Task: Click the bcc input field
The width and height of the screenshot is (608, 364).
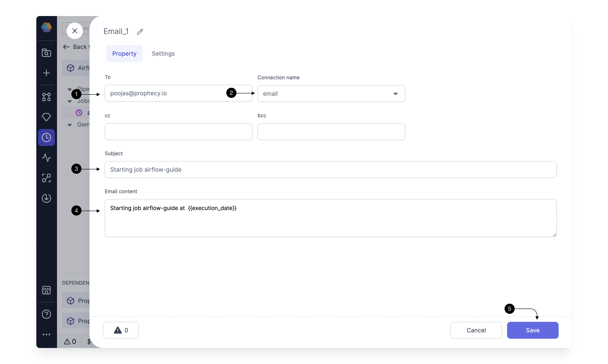Action: [331, 131]
